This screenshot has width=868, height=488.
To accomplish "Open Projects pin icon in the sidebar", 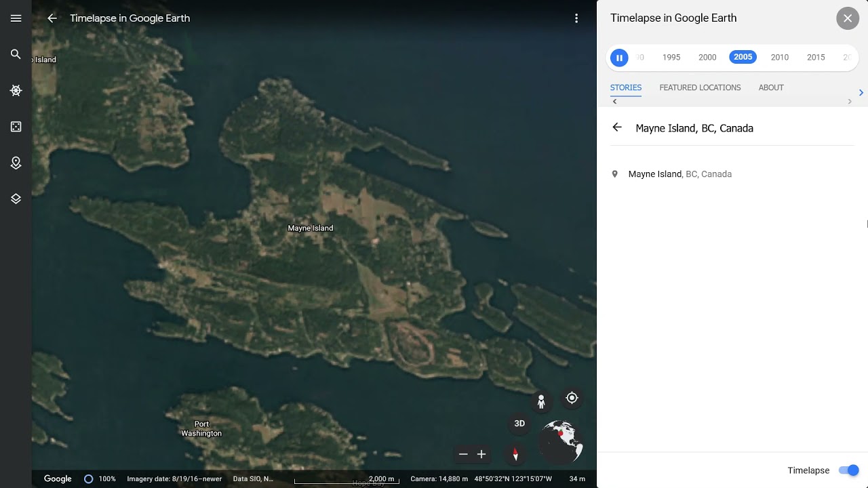I will (x=16, y=163).
